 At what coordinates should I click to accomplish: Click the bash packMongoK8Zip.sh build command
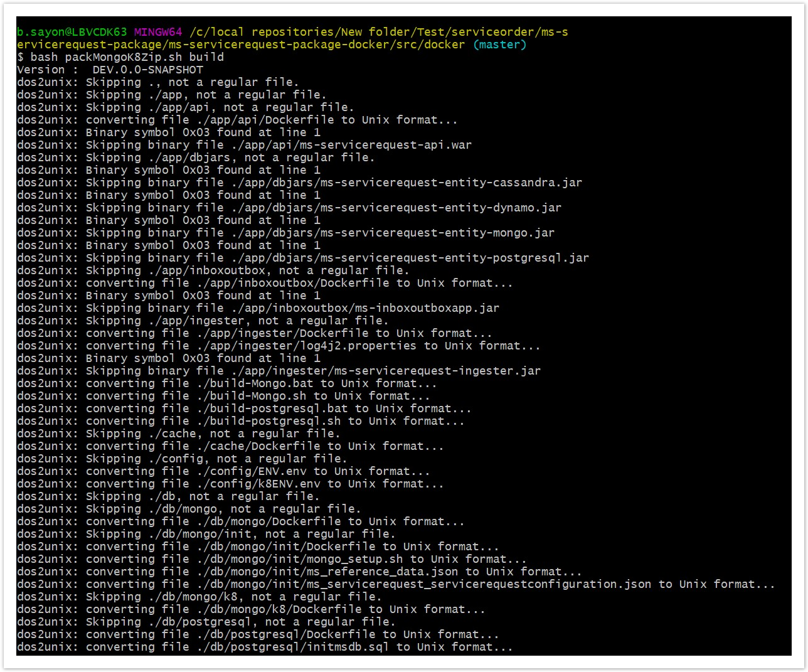[127, 57]
